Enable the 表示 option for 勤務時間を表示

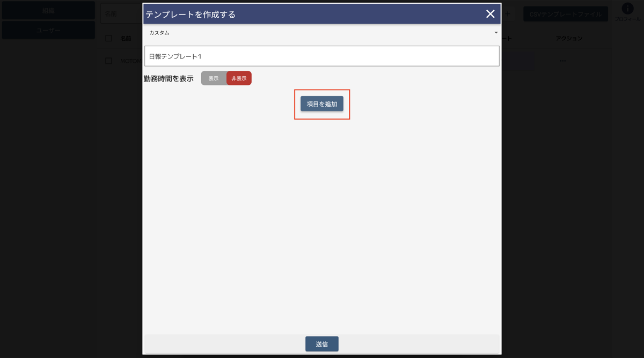pos(213,78)
